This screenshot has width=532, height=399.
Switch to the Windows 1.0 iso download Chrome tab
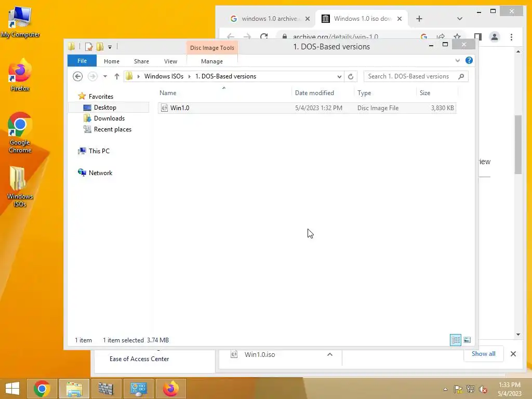point(362,19)
